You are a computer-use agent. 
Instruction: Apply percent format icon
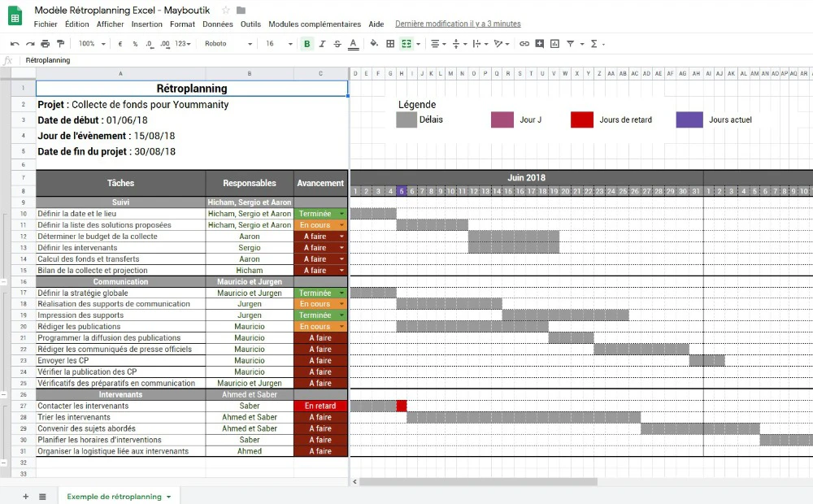tap(135, 44)
